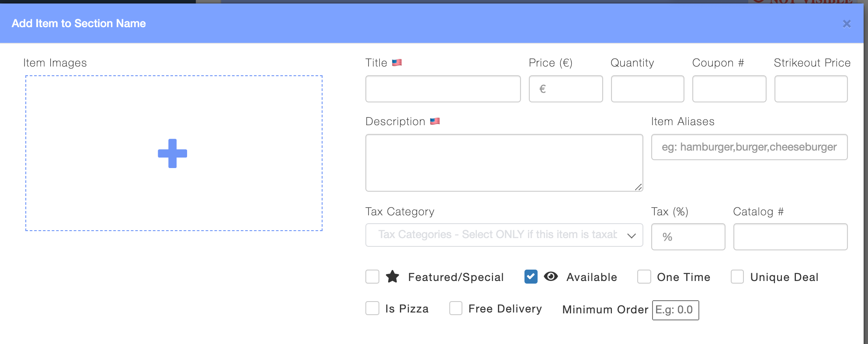Screen dimensions: 868x344
Task: Open the Tax Category dropdown
Action: pos(504,235)
